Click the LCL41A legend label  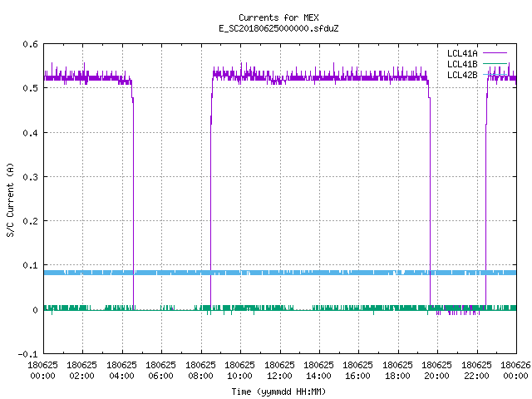tap(462, 53)
